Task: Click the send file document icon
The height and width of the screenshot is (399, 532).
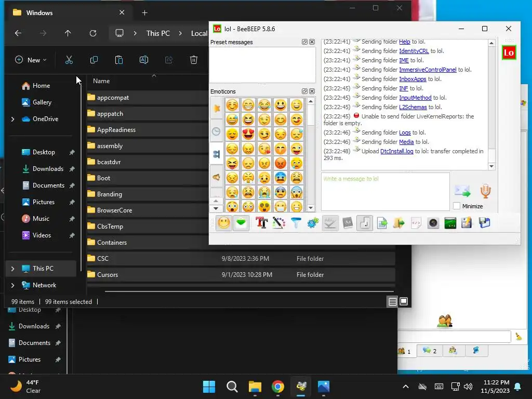Action: (382, 223)
